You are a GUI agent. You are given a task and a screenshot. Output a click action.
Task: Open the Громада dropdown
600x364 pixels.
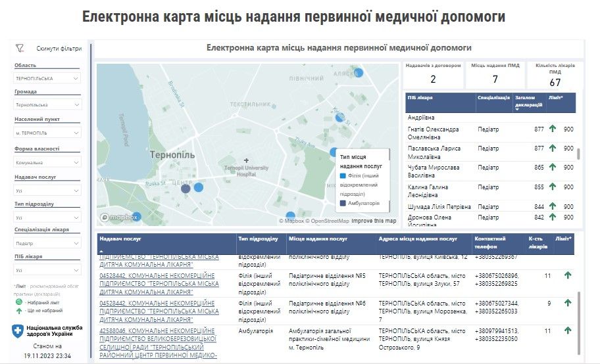click(x=47, y=104)
